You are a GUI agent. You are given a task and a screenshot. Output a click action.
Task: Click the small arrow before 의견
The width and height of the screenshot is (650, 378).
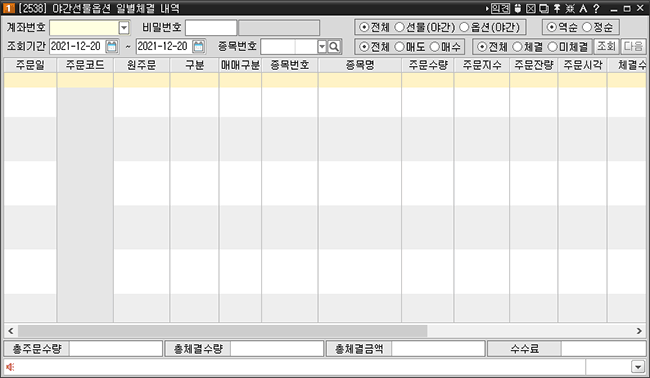(487, 8)
